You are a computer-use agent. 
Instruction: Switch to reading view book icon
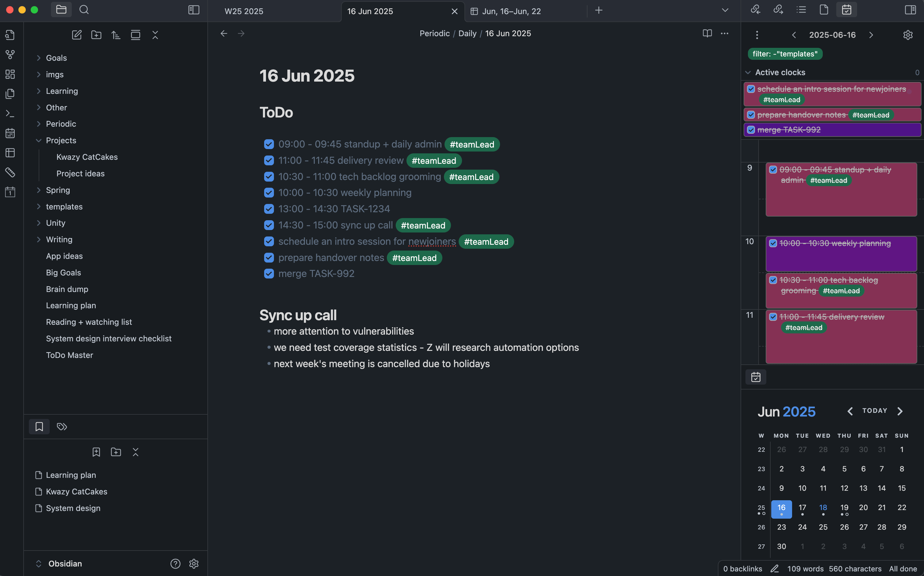point(707,33)
